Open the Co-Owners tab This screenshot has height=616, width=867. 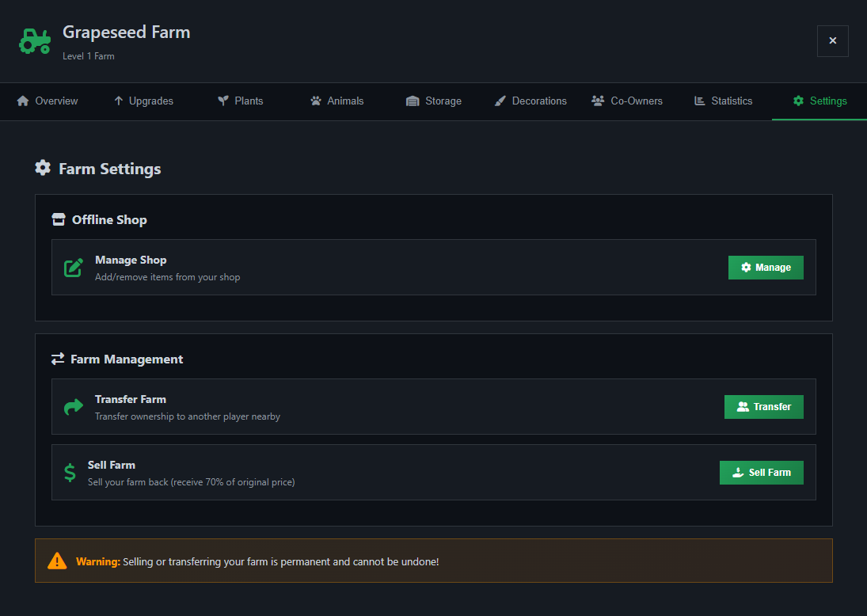(627, 101)
